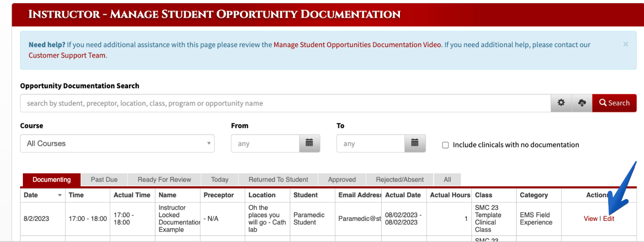The height and width of the screenshot is (242, 644).
Task: Open the Returned To Student tab
Action: (278, 179)
